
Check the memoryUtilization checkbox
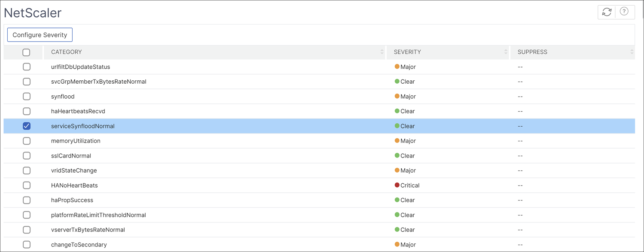[x=27, y=141]
